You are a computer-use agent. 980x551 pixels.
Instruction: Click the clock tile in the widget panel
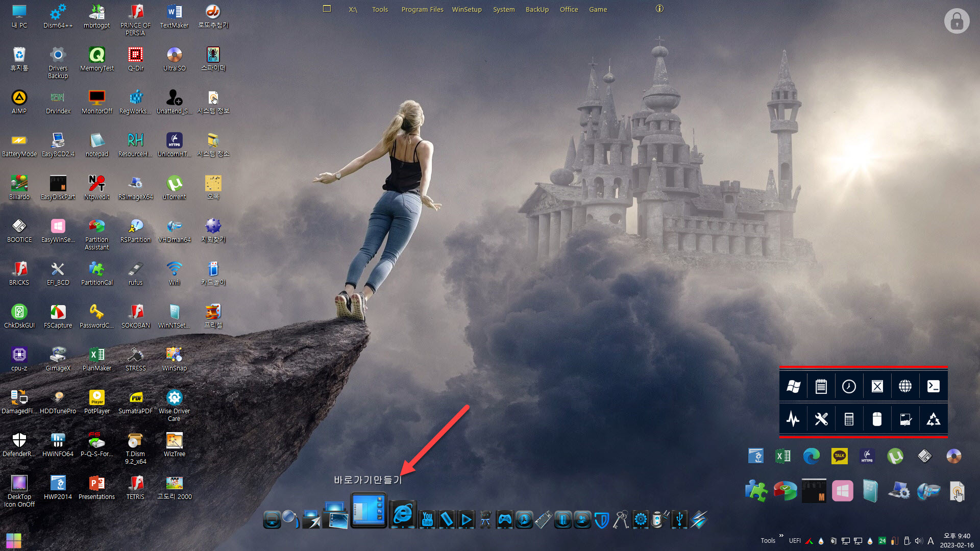pyautogui.click(x=849, y=387)
